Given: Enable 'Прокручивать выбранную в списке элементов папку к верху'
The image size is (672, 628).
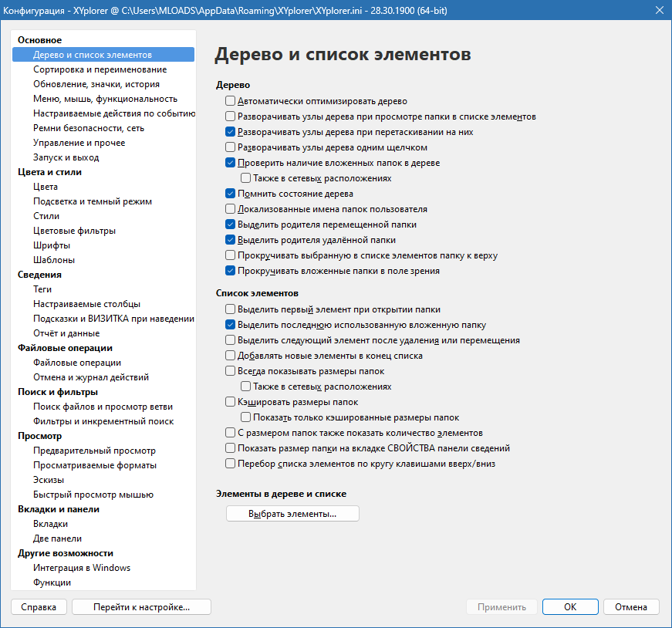Looking at the screenshot, I should [x=230, y=255].
